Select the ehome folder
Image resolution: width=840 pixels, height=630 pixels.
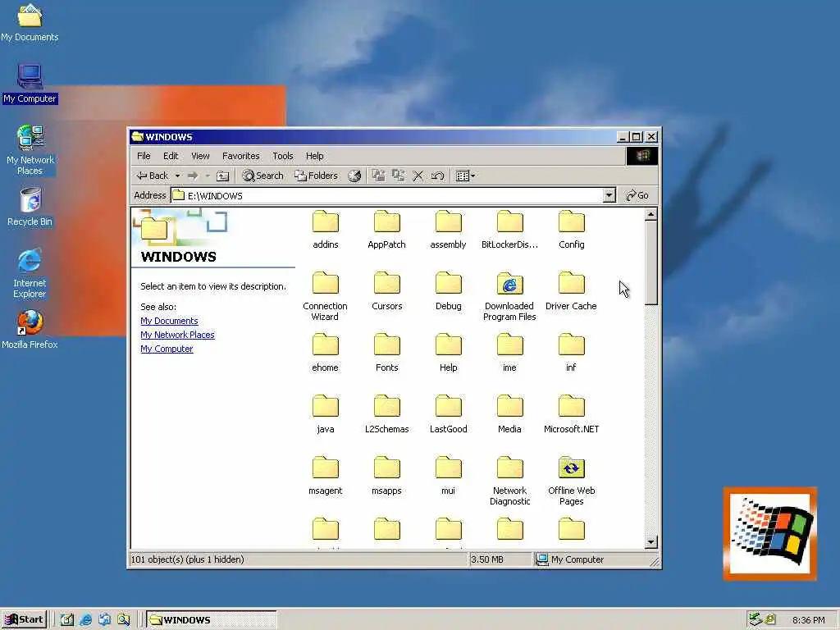[325, 353]
